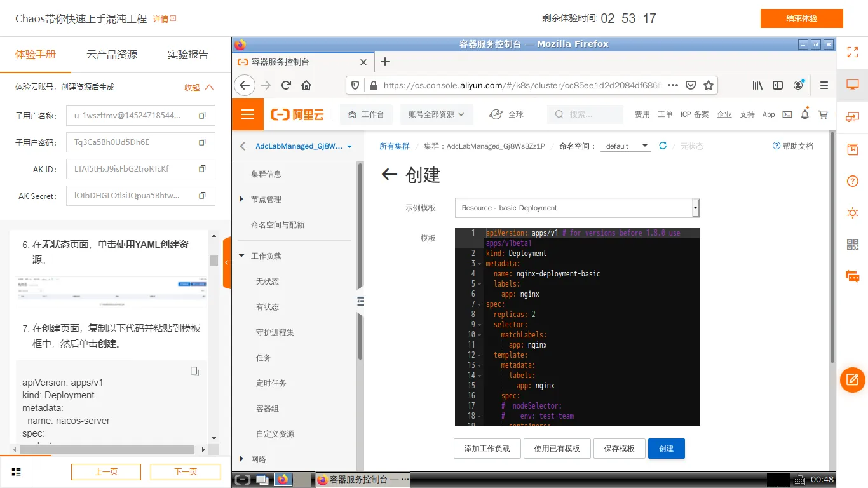This screenshot has height=488, width=868.
Task: Click the Firefox launcher in the taskbar
Action: click(283, 480)
